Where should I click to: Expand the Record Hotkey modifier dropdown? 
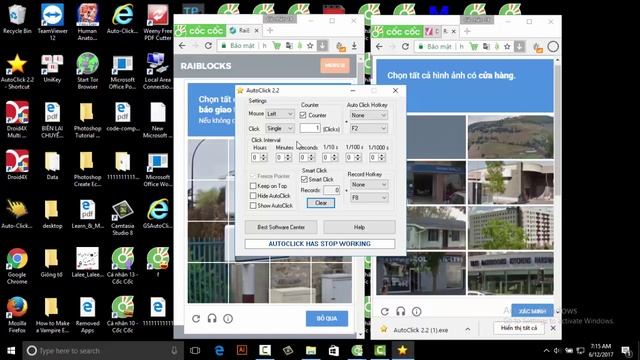coord(369,184)
